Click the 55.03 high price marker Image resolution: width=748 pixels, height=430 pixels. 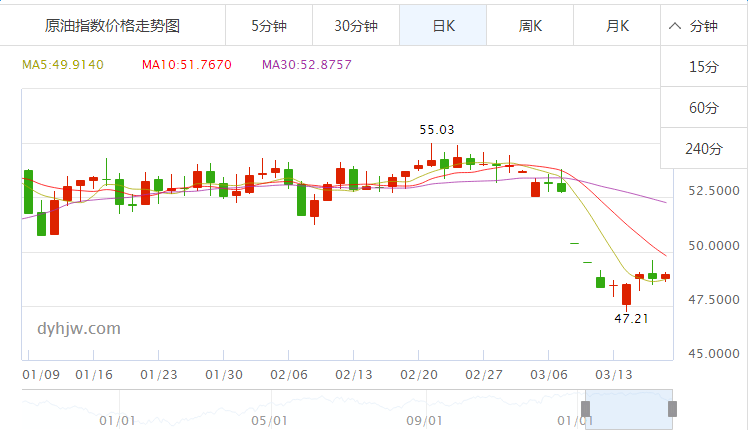(436, 130)
